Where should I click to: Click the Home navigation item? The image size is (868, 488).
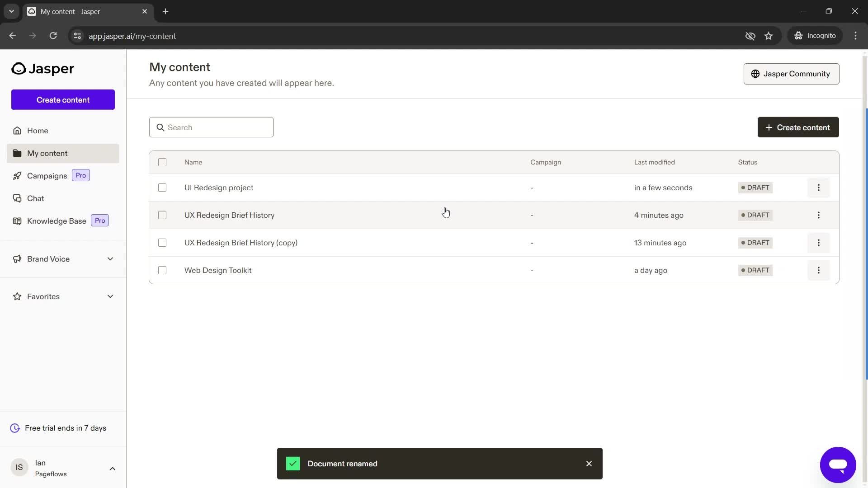click(38, 131)
